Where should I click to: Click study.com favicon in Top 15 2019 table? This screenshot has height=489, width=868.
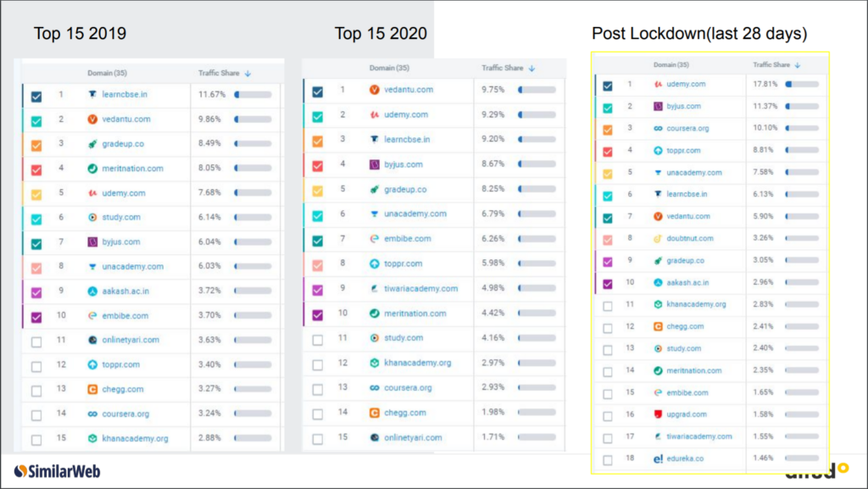(x=92, y=218)
